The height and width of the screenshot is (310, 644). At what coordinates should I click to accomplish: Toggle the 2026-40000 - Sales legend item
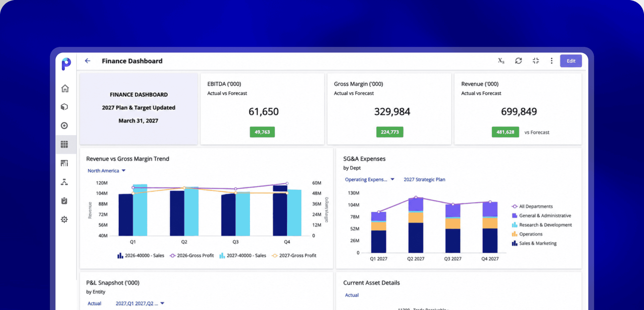[x=141, y=256]
